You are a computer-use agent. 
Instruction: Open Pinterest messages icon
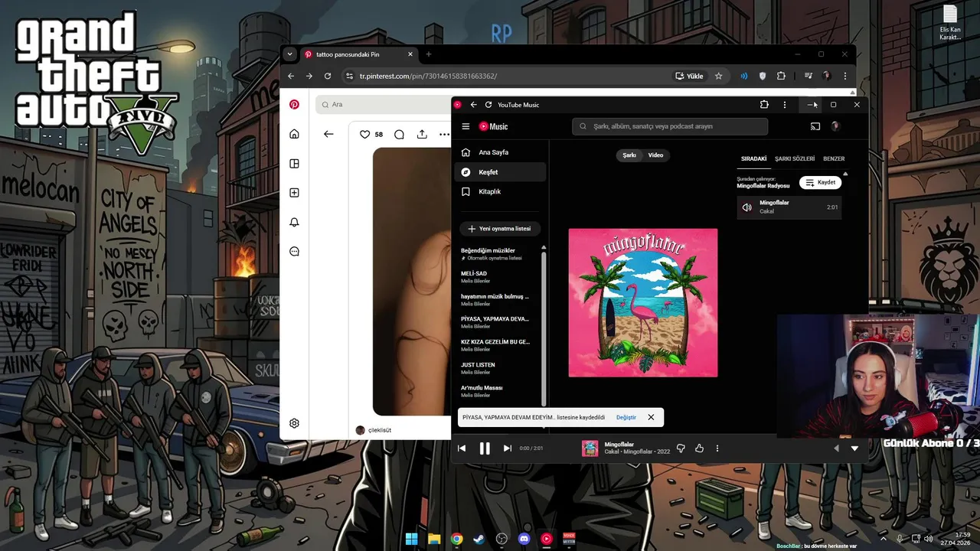pyautogui.click(x=294, y=252)
